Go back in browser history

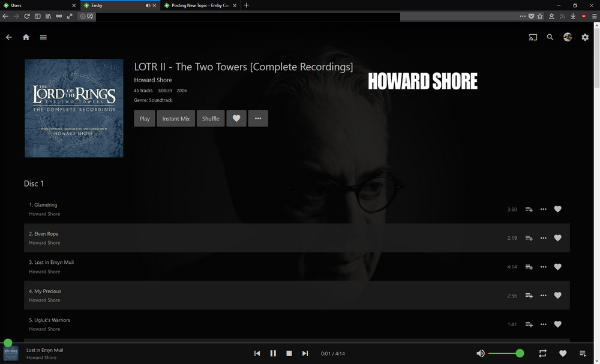coord(5,16)
